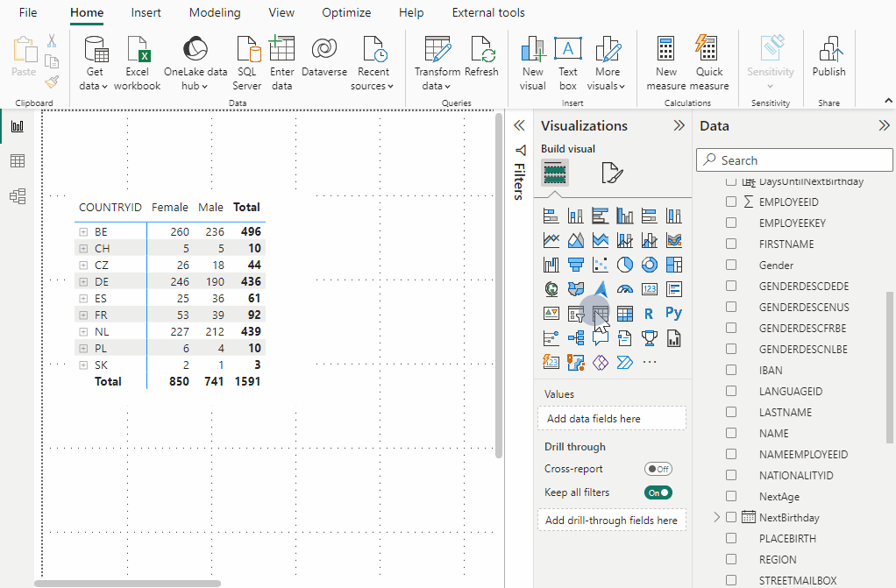Image resolution: width=896 pixels, height=588 pixels.
Task: Open the Format visual pane icon
Action: pyautogui.click(x=612, y=173)
